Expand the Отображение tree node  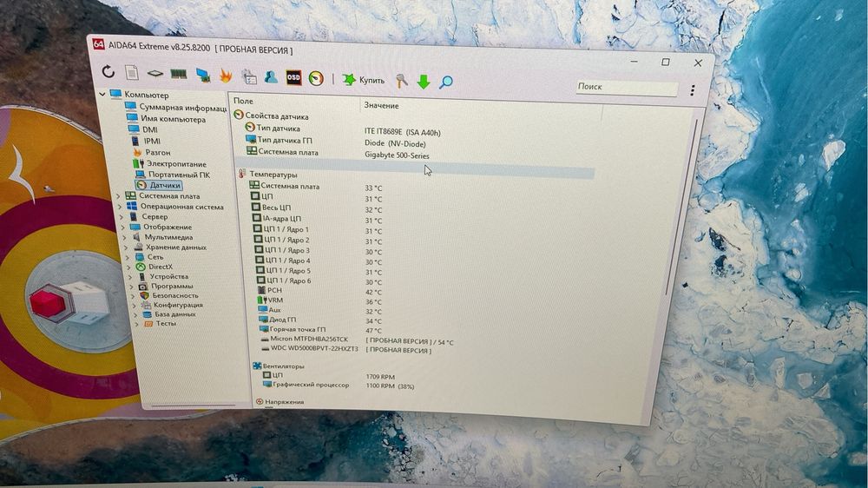click(123, 228)
